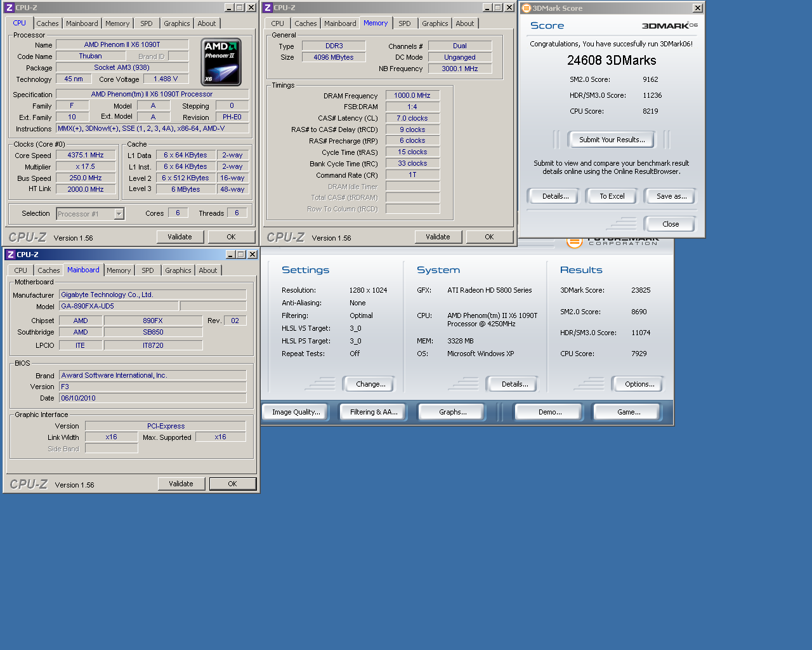Click the Change... button under Settings
The height and width of the screenshot is (650, 812).
click(x=370, y=384)
